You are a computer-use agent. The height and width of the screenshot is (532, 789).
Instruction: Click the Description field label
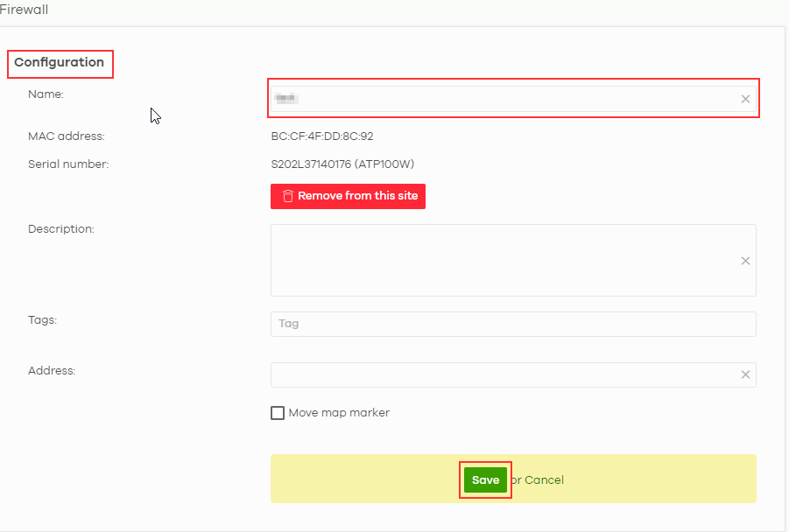[60, 229]
